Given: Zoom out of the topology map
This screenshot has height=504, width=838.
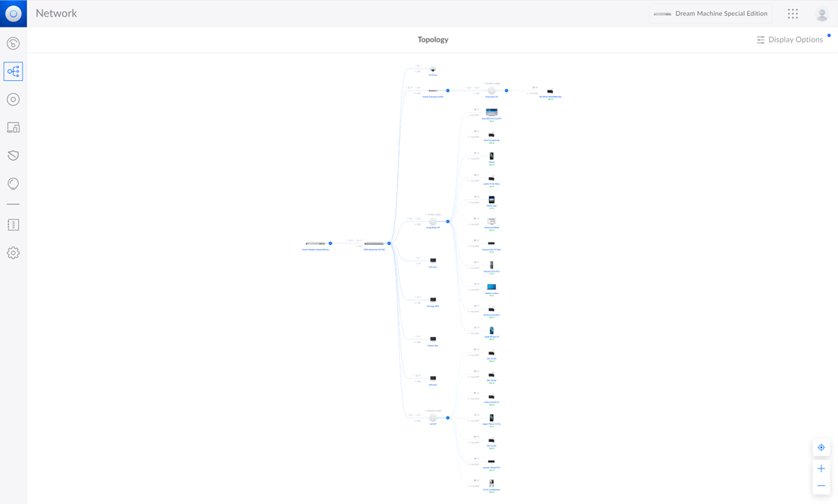Looking at the screenshot, I should pyautogui.click(x=821, y=486).
